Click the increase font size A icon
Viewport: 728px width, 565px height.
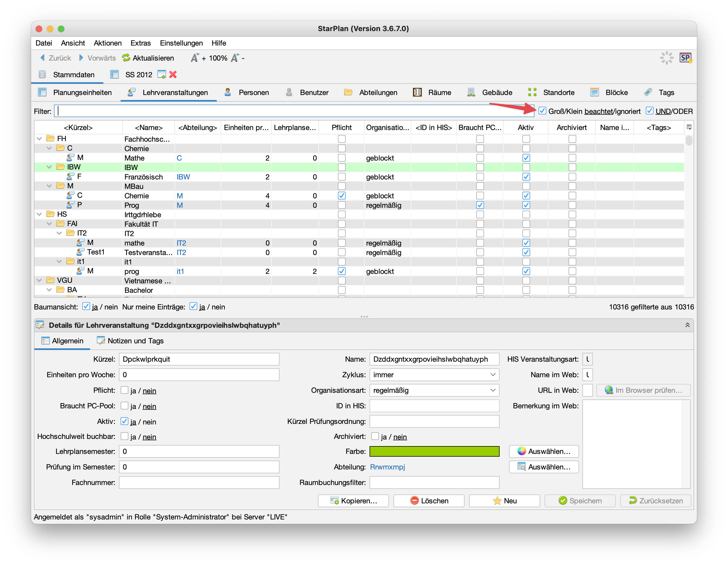click(195, 58)
